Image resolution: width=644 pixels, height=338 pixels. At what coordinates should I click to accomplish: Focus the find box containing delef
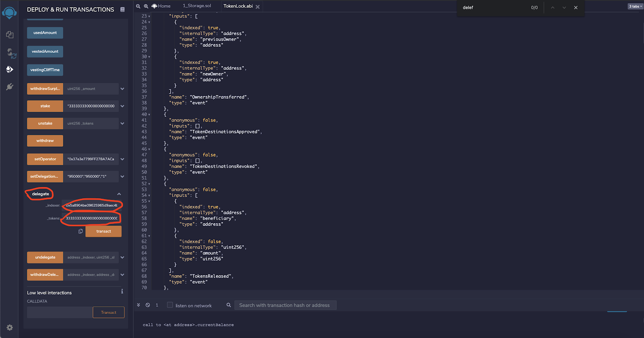(x=493, y=8)
